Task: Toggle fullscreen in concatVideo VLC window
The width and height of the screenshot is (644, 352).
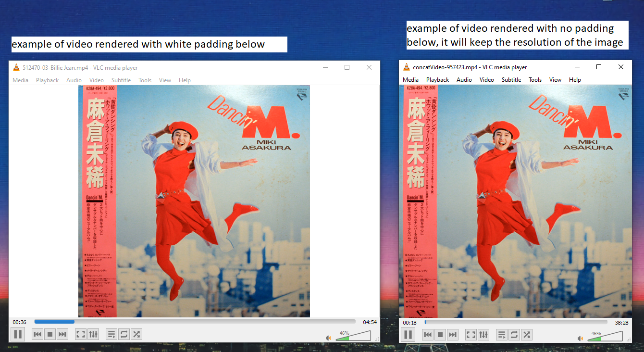Action: tap(471, 335)
